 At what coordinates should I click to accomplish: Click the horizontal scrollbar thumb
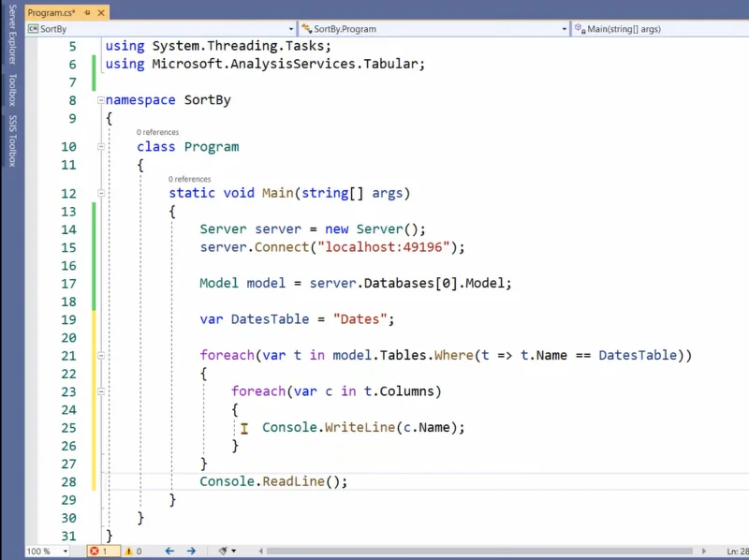tap(479, 552)
